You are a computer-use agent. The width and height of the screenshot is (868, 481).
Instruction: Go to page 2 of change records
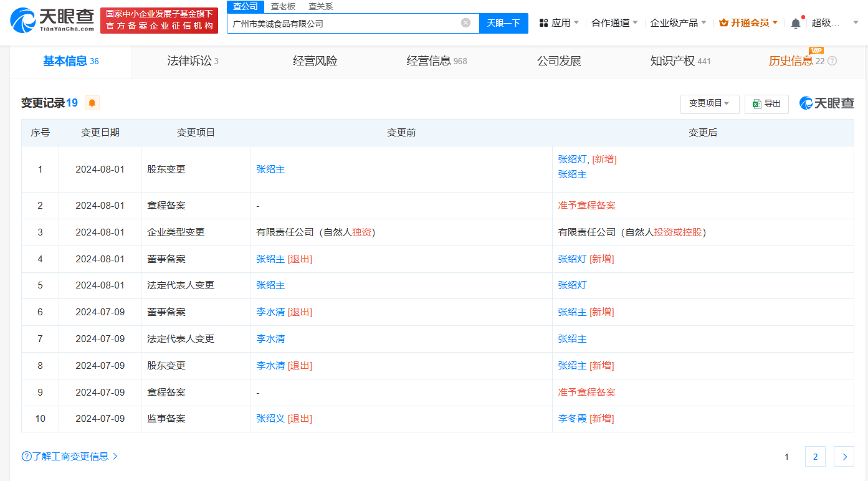pos(815,456)
